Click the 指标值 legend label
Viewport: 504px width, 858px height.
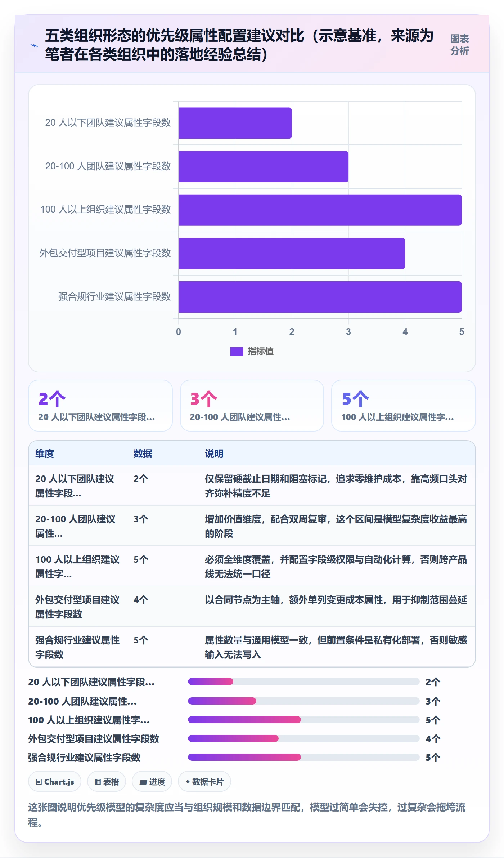pyautogui.click(x=260, y=351)
